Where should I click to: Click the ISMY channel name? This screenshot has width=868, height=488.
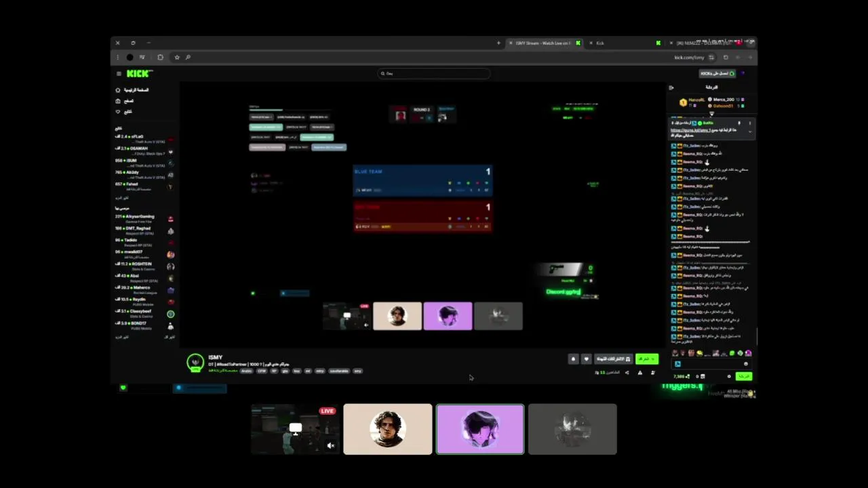pyautogui.click(x=216, y=357)
